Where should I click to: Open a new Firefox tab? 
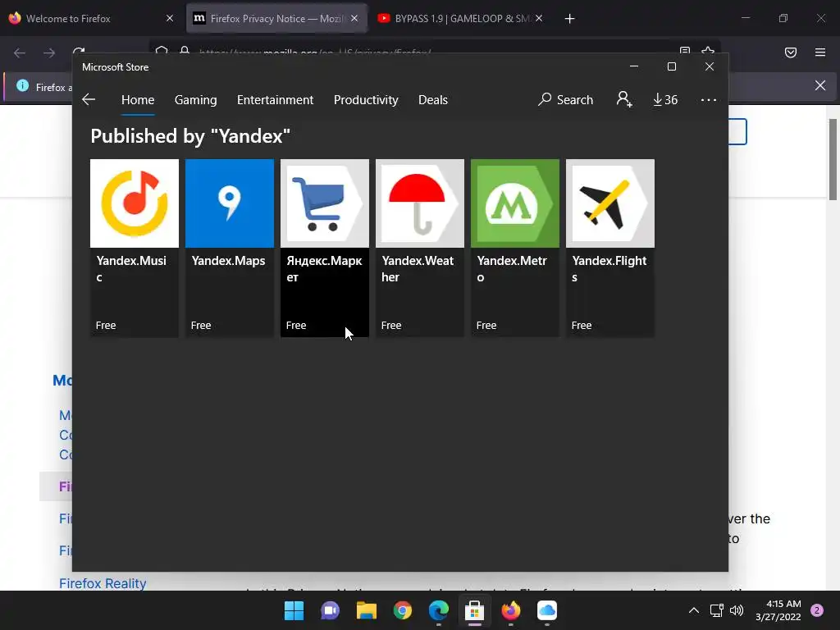point(569,19)
